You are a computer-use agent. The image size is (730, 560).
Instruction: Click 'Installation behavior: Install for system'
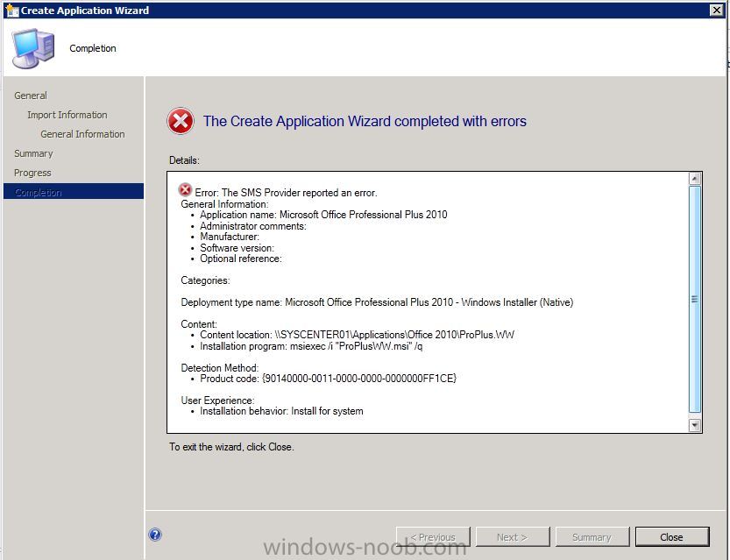tap(281, 411)
